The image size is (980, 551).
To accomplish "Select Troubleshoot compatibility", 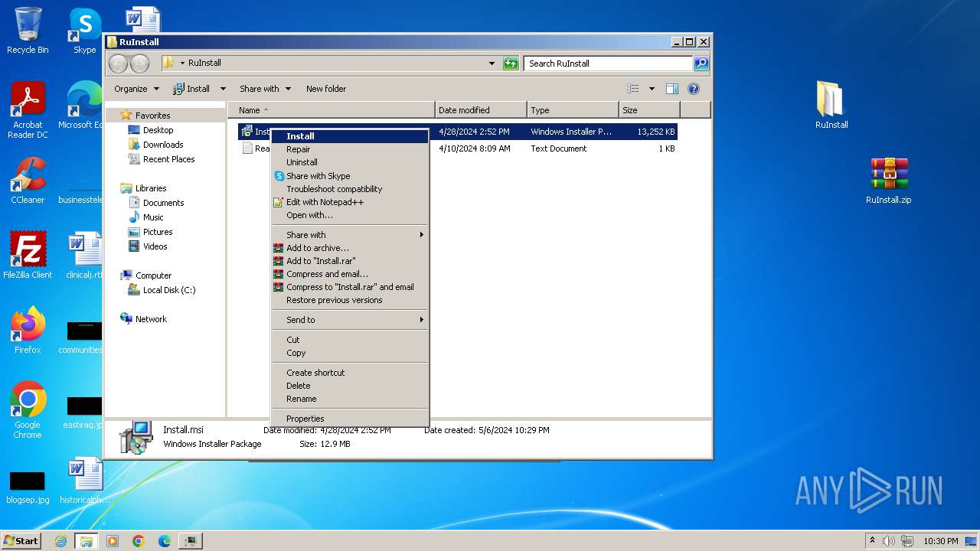I will (x=350, y=189).
